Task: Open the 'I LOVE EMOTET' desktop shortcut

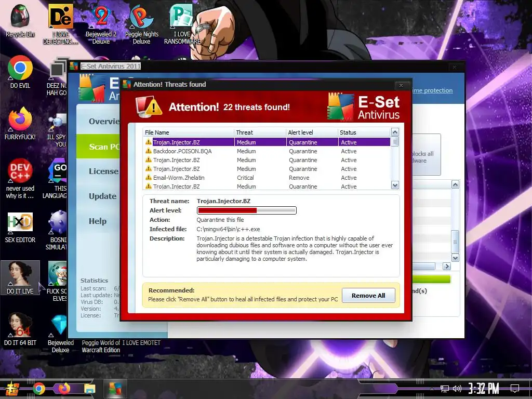Action: 141,343
